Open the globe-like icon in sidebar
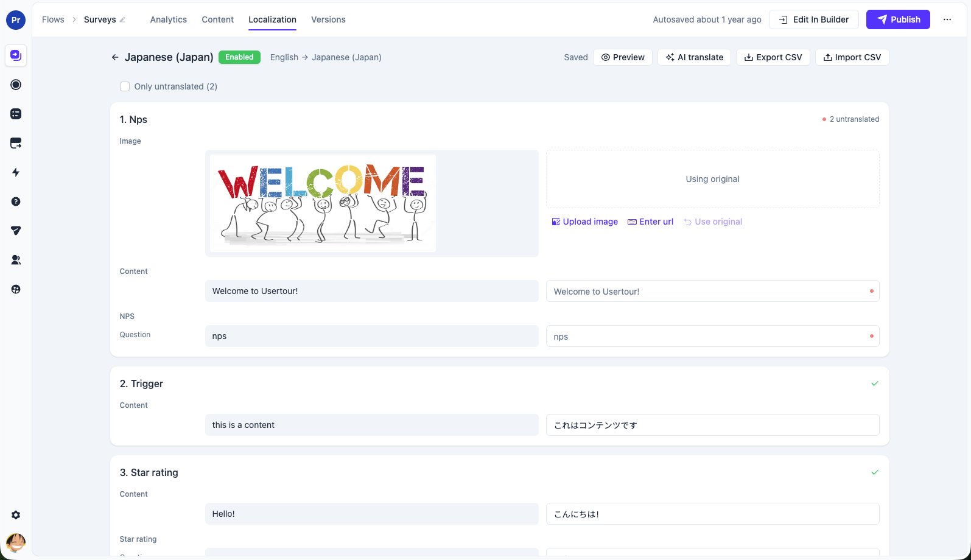Image resolution: width=971 pixels, height=560 pixels. pyautogui.click(x=16, y=289)
